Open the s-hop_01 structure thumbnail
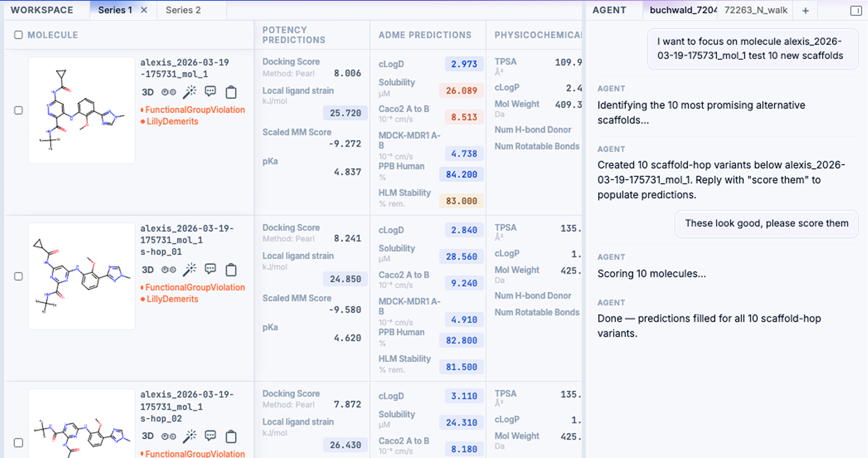Viewport: 868px width, 458px height. point(82,276)
